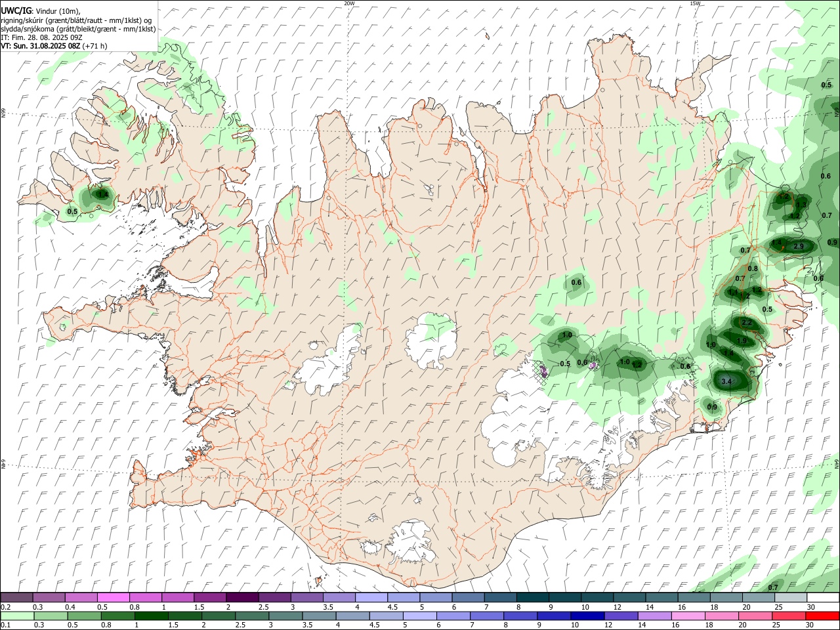The height and width of the screenshot is (630, 840).
Task: Select the white snow swatch above 30
Action: [822, 598]
